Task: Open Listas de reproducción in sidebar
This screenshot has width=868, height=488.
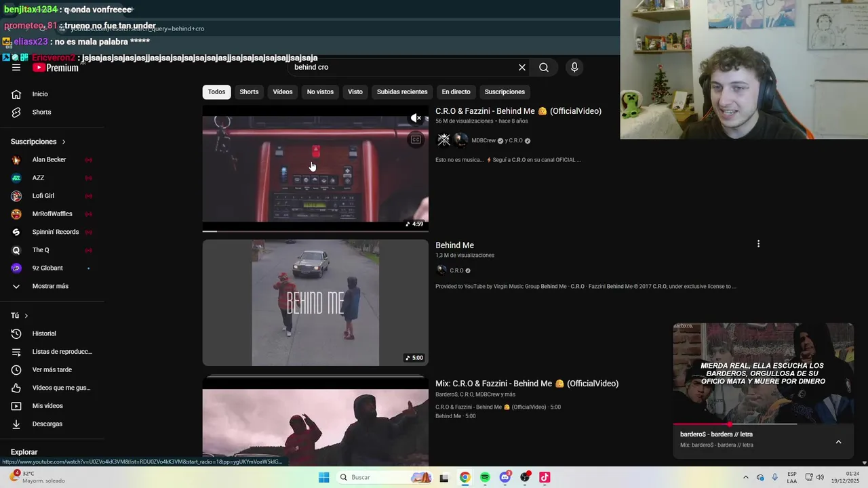Action: coord(52,352)
